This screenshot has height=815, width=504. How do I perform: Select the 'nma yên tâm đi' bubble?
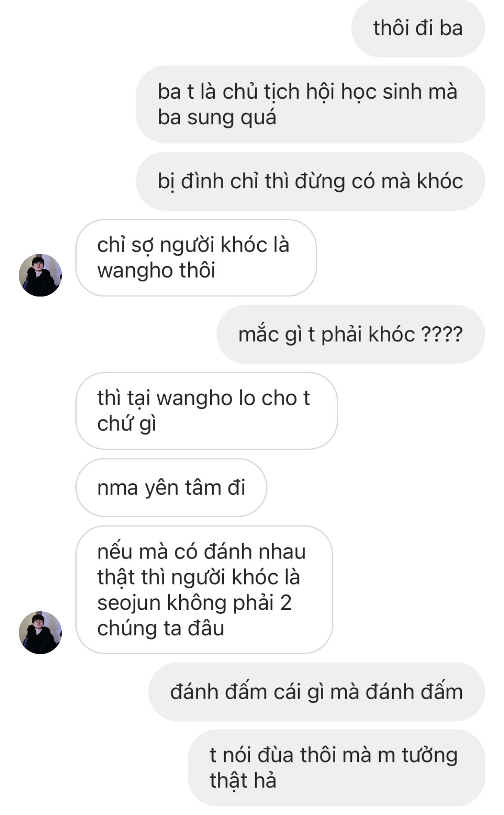pyautogui.click(x=171, y=487)
